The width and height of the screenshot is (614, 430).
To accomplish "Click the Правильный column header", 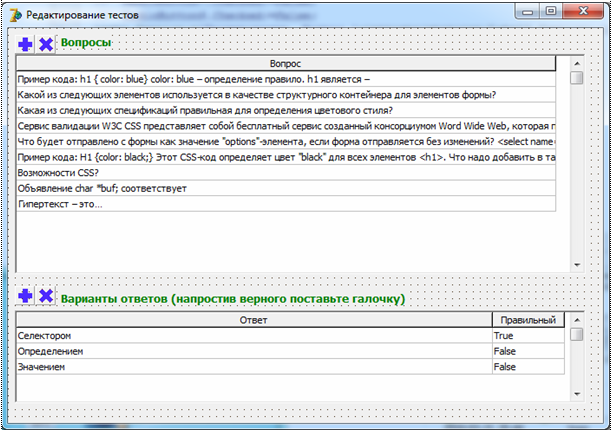I will [x=529, y=320].
